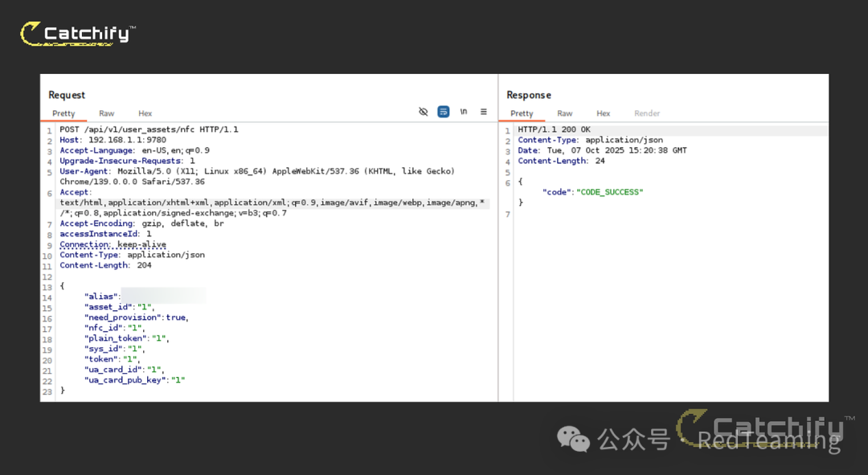Click the Connection keep-alive header line

click(113, 244)
